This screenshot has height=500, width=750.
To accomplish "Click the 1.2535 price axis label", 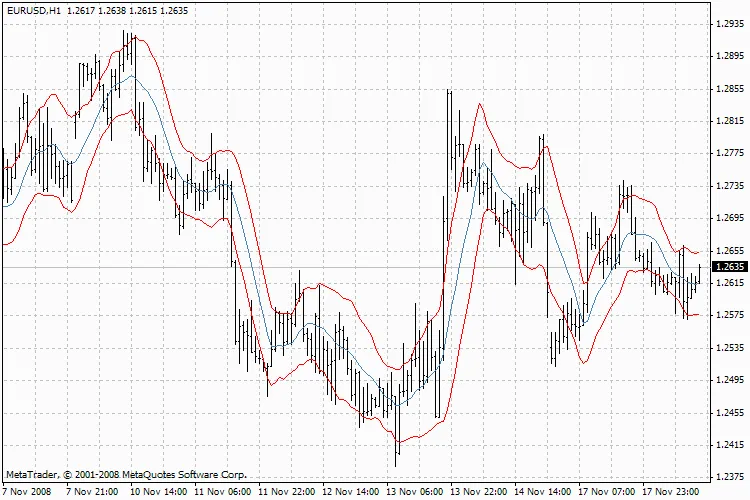I will [731, 348].
